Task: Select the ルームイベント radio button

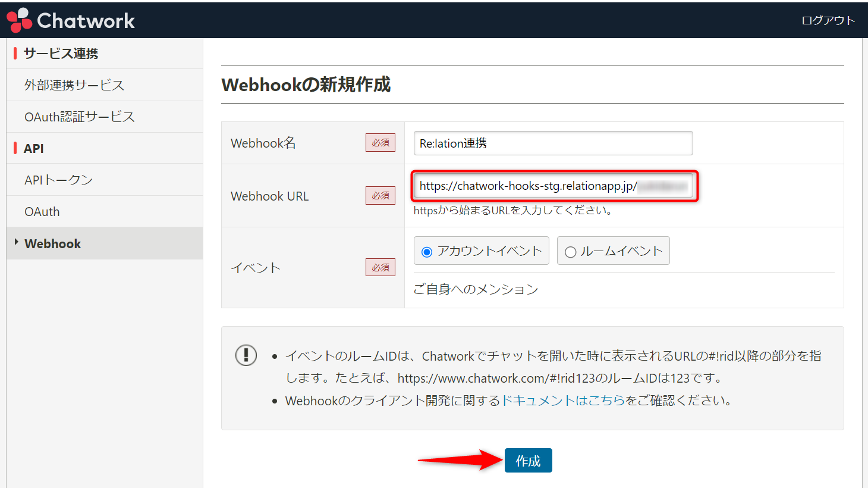Action: [x=570, y=252]
